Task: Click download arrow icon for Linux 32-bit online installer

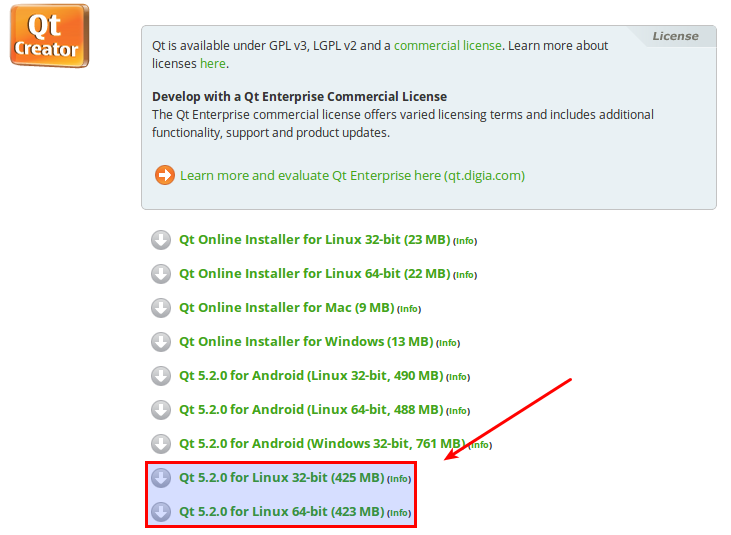Action: pos(161,240)
